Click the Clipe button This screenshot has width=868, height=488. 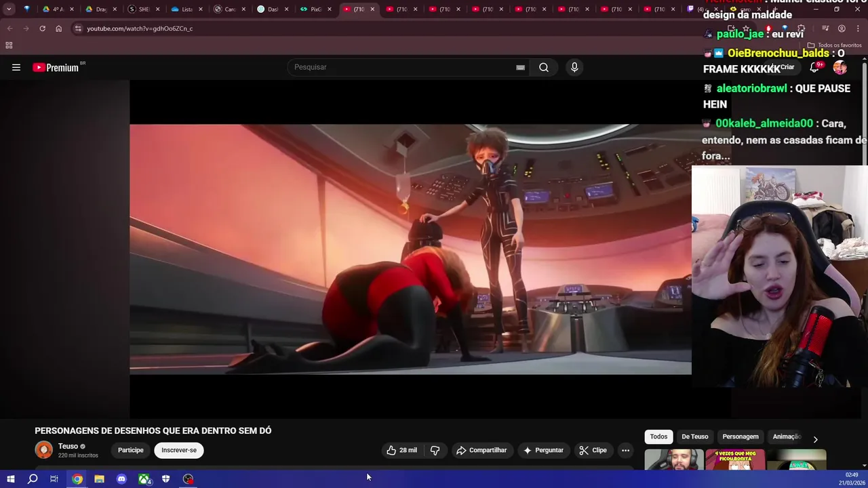[x=593, y=450]
